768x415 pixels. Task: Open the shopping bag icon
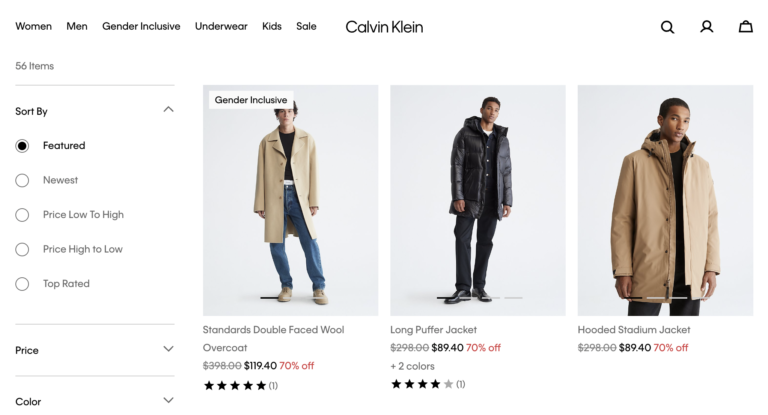tap(745, 27)
